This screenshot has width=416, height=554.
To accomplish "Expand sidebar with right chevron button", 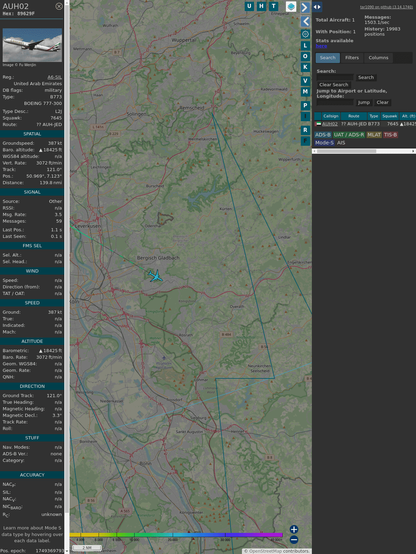I will [305, 7].
